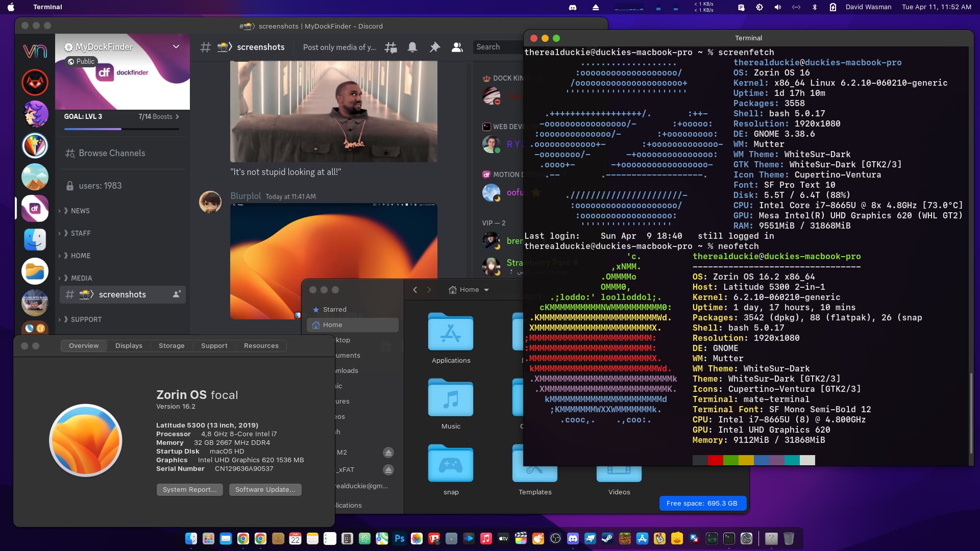Go forward in the file manager

click(429, 290)
